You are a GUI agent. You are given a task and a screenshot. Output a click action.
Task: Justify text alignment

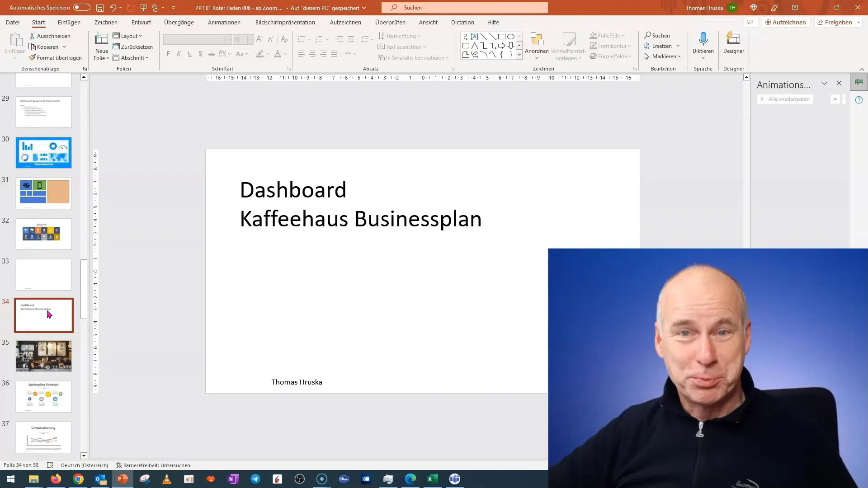point(334,54)
